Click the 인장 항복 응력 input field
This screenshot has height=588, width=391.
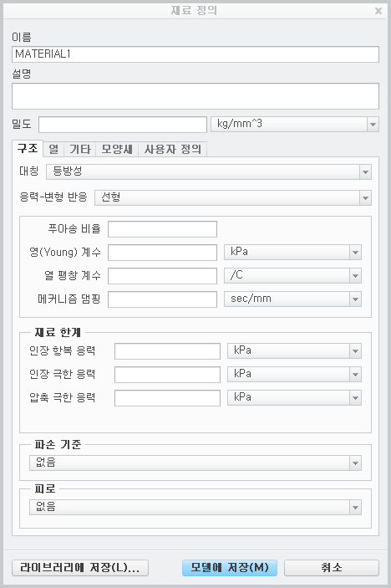167,351
